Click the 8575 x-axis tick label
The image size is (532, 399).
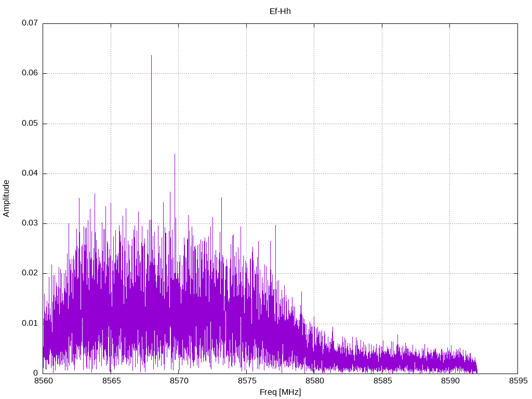coord(246,381)
